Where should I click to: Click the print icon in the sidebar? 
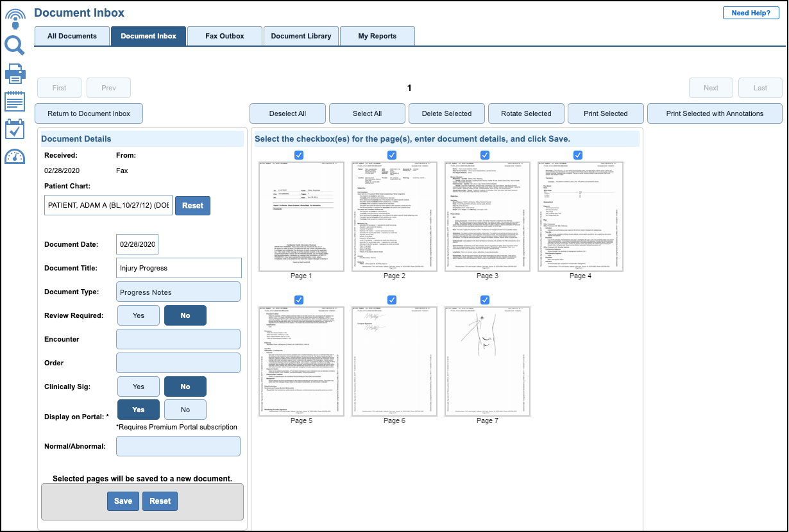15,74
